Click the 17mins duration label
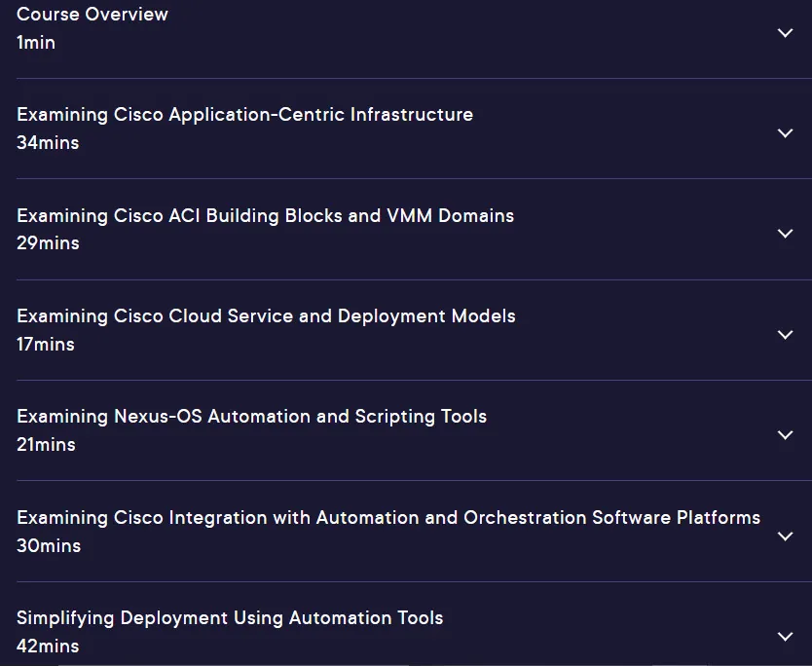This screenshot has width=812, height=666. (x=46, y=345)
